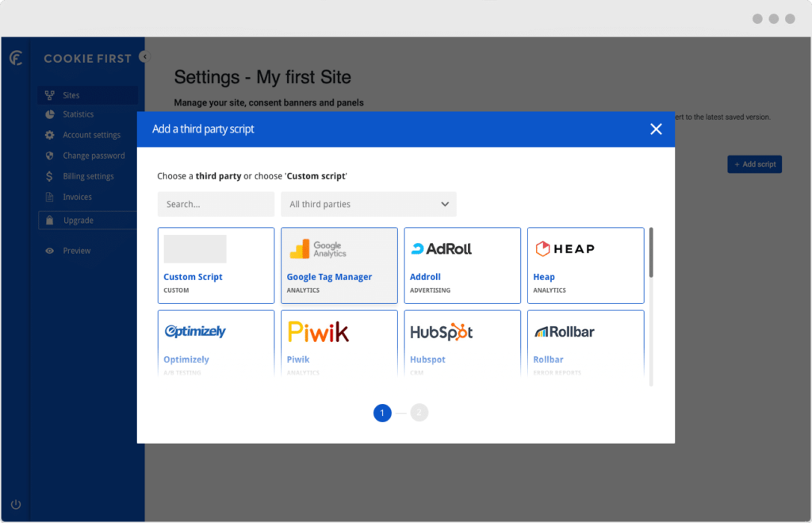Viewport: 812px width, 523px height.
Task: Close the third party script dialog
Action: click(656, 129)
